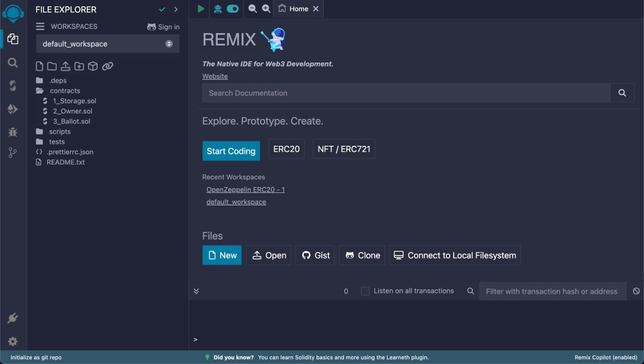The height and width of the screenshot is (364, 644).
Task: Click the green run script play icon
Action: 201,9
